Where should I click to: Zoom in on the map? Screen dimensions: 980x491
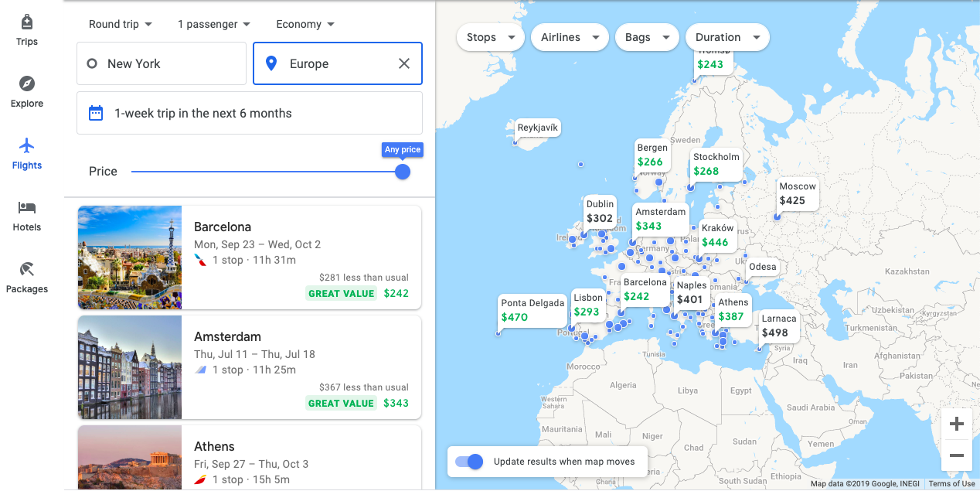(x=956, y=424)
